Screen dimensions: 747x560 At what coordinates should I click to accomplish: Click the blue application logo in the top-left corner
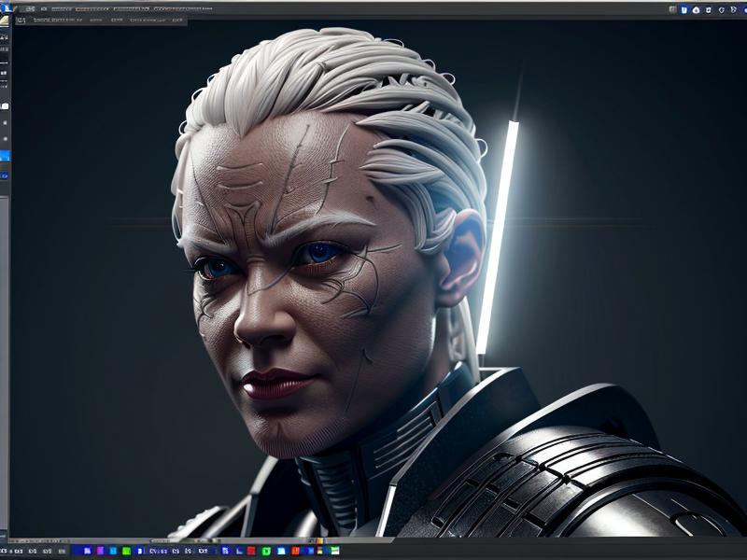pos(6,7)
